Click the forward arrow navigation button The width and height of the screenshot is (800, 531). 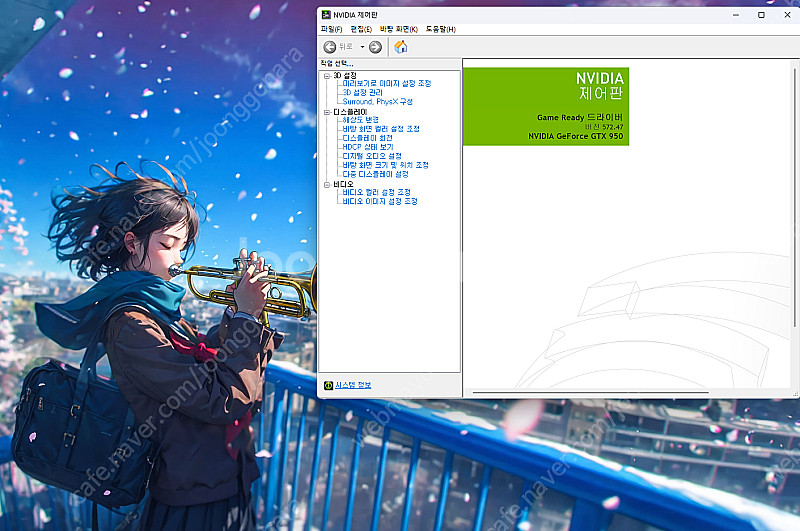click(x=375, y=47)
